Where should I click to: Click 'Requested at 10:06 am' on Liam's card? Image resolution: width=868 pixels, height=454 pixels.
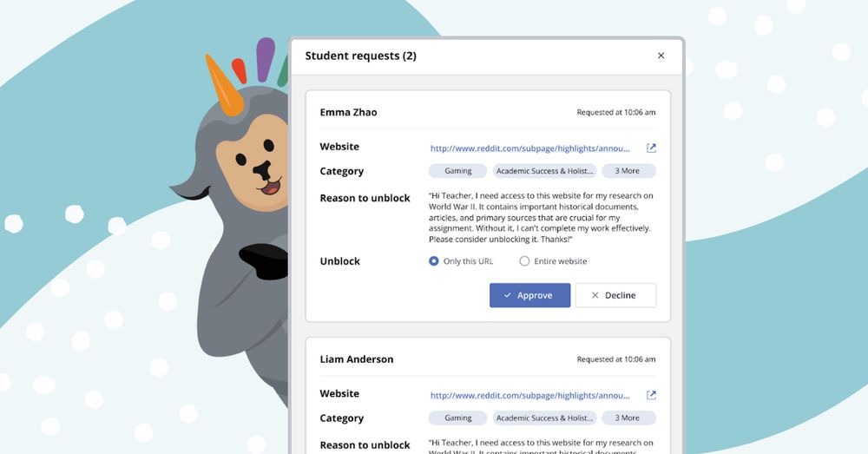(x=616, y=359)
